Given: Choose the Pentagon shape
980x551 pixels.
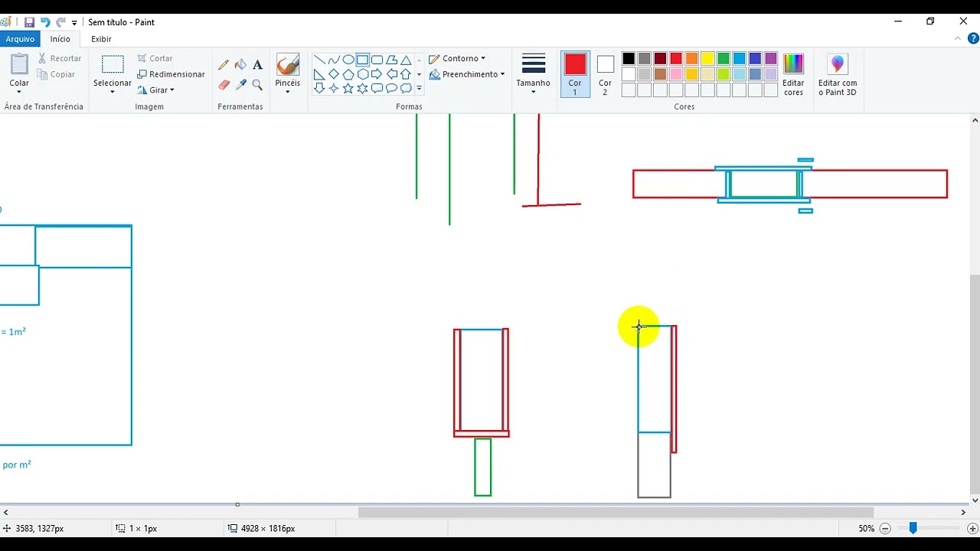Looking at the screenshot, I should 348,74.
